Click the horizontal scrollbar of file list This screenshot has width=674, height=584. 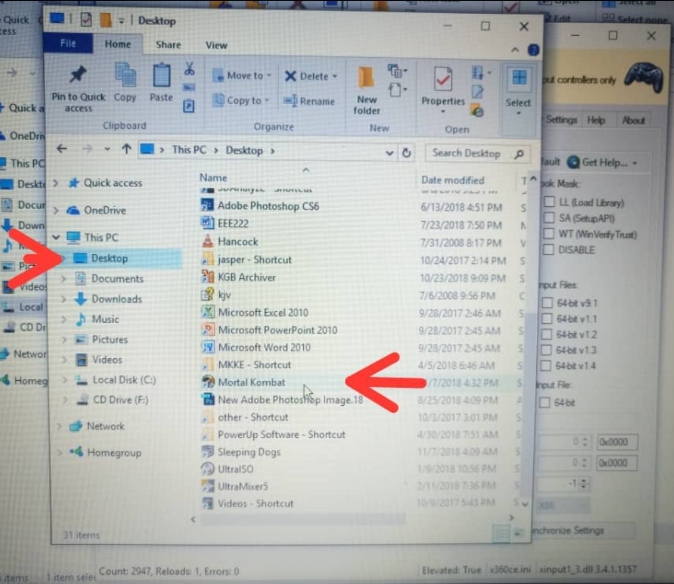[x=303, y=519]
